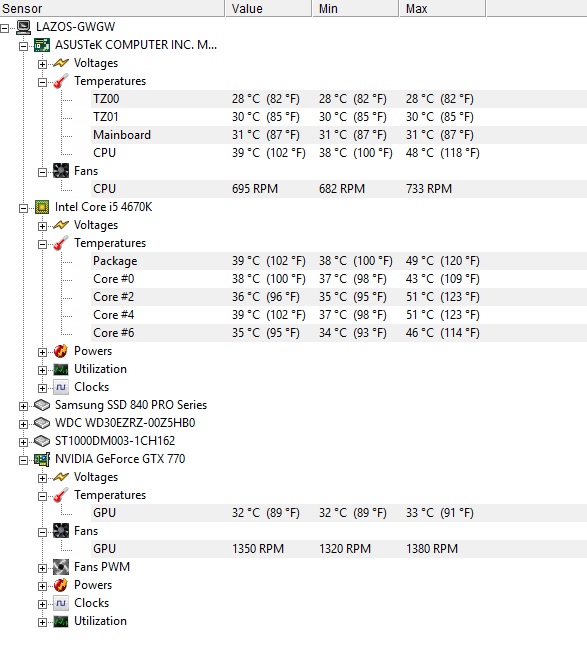Click the Intel Powers flame icon
The height and width of the screenshot is (651, 587).
click(x=61, y=351)
